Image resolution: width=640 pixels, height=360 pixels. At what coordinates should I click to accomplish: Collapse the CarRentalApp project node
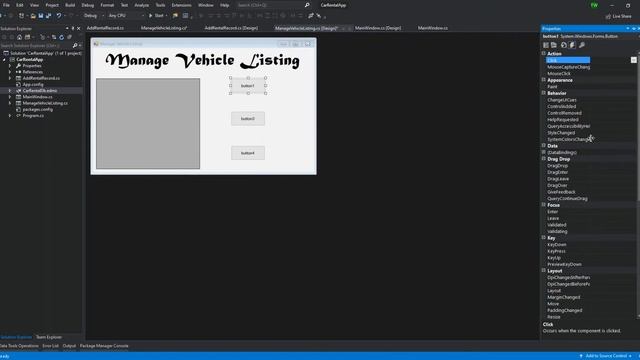tap(4, 60)
